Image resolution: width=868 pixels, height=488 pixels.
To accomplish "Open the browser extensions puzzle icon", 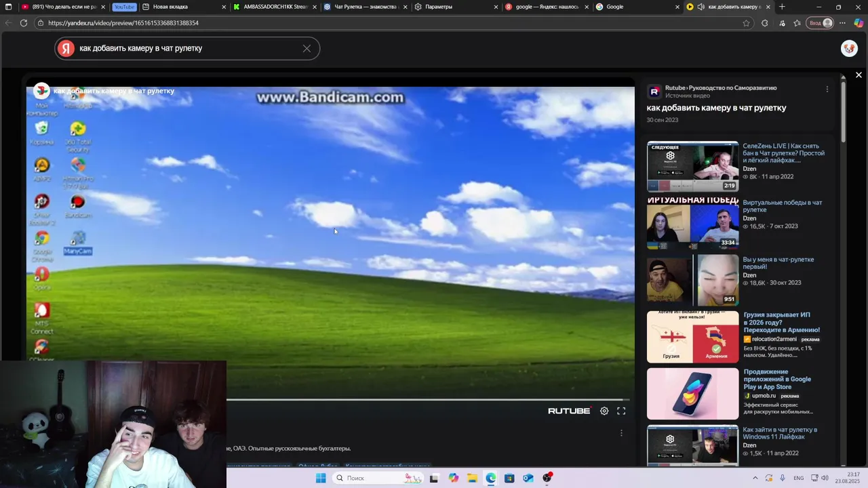I will (765, 23).
